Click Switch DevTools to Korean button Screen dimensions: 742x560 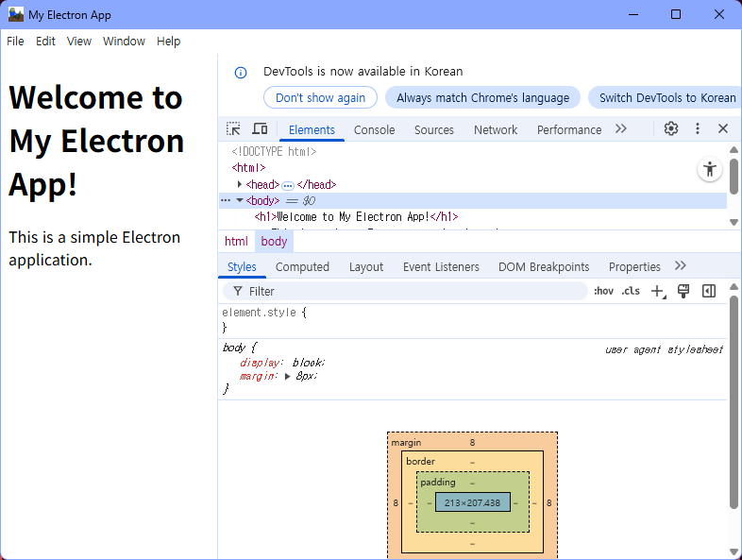click(666, 97)
